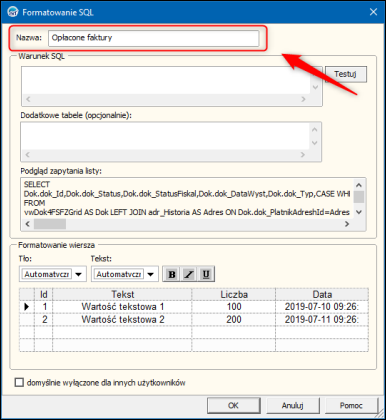
Task: Close the Formatowanie SQL dialog
Action: click(x=373, y=12)
